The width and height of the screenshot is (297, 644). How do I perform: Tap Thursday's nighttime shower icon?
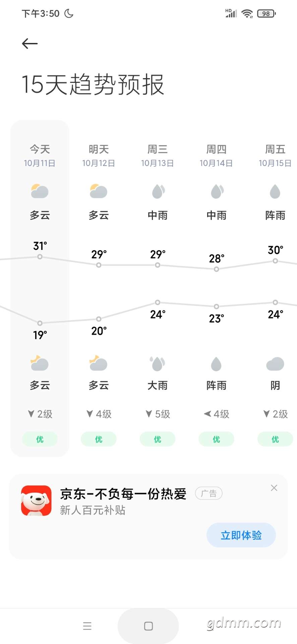[217, 364]
